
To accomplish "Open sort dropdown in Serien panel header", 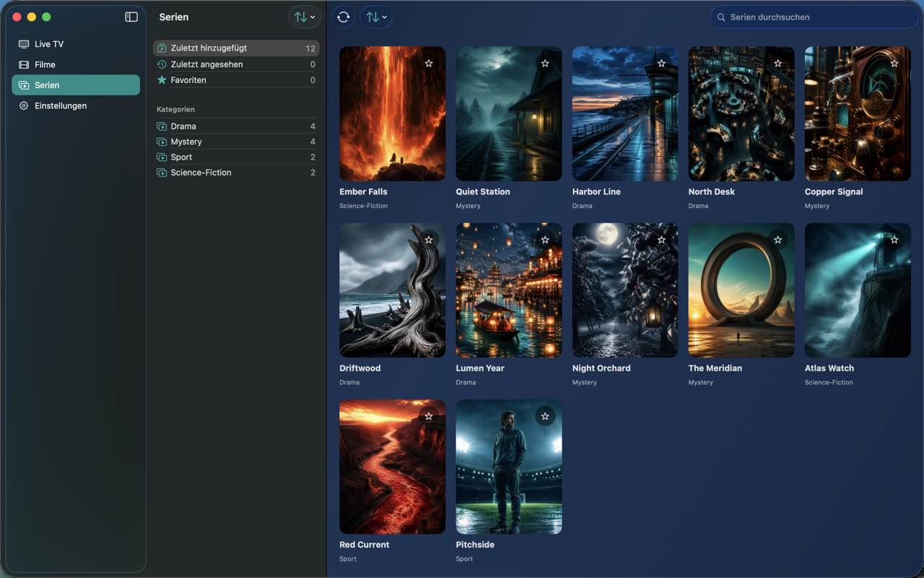I will click(x=305, y=17).
